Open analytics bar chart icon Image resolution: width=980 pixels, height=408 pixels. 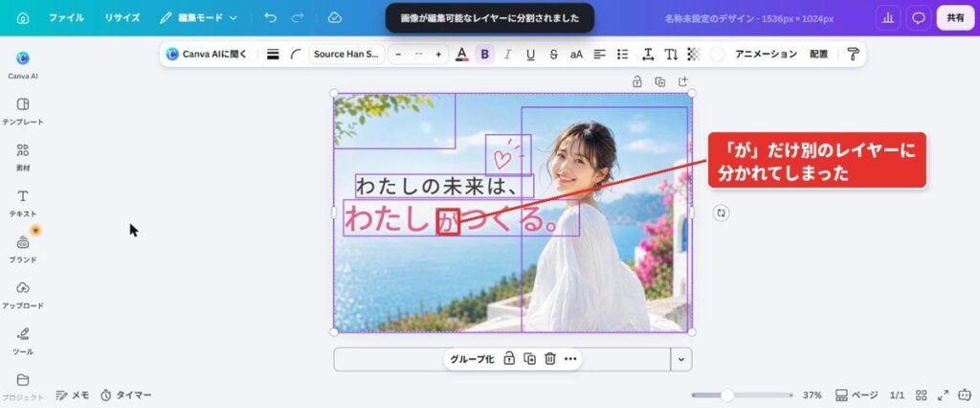coord(887,18)
